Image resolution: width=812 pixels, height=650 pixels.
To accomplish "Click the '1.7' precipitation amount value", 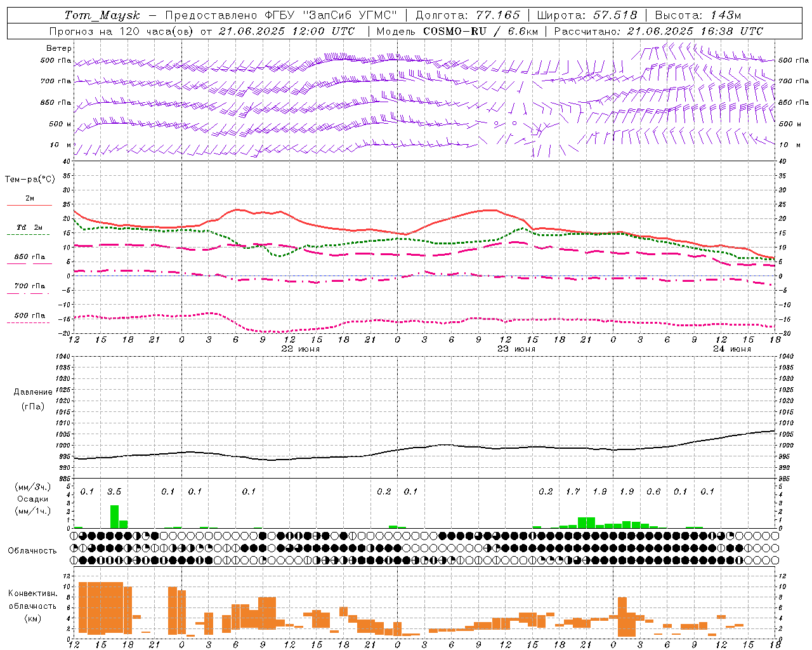I will tap(573, 491).
